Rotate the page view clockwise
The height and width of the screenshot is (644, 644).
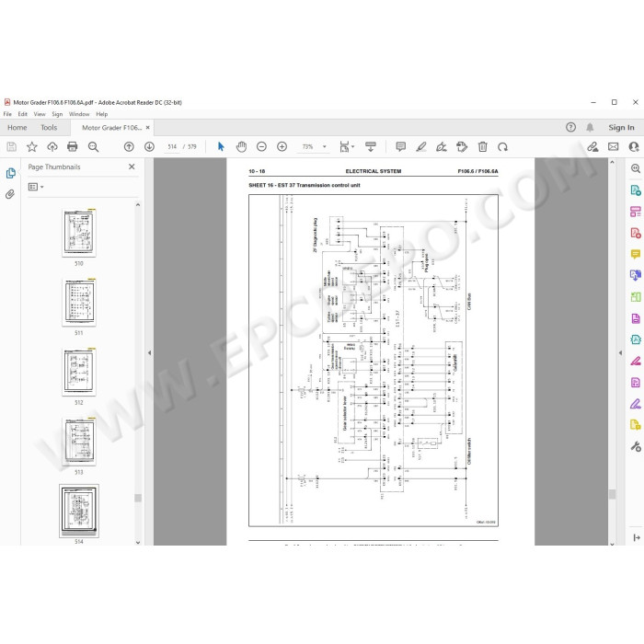tap(502, 146)
